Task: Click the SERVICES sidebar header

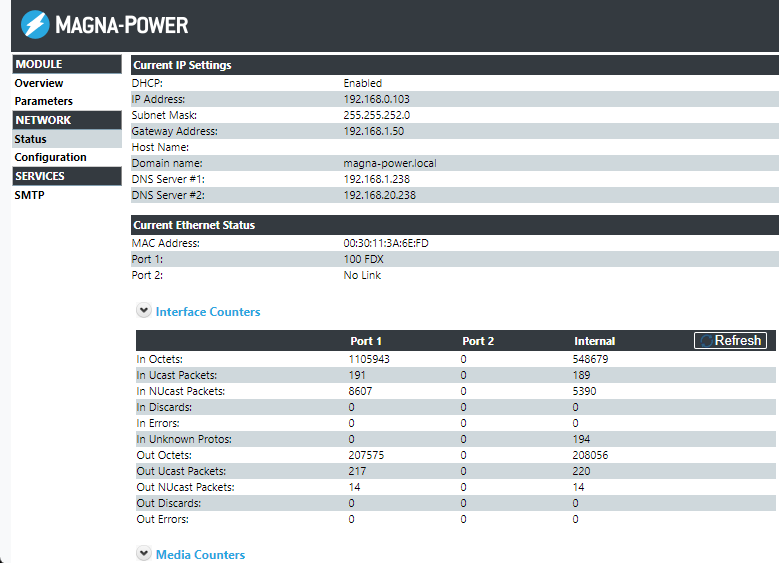Action: point(67,176)
